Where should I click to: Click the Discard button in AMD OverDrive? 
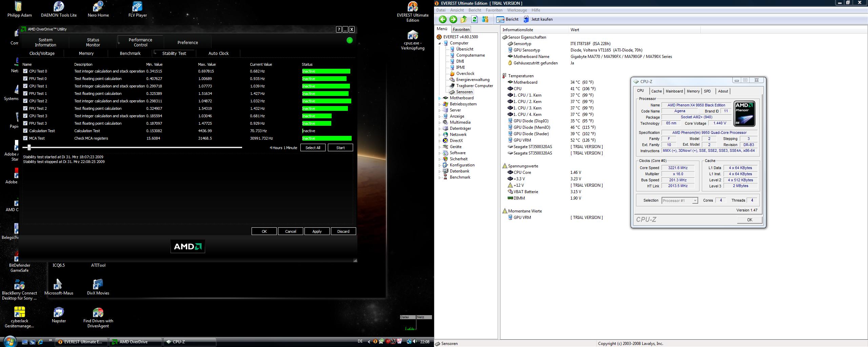tap(343, 231)
